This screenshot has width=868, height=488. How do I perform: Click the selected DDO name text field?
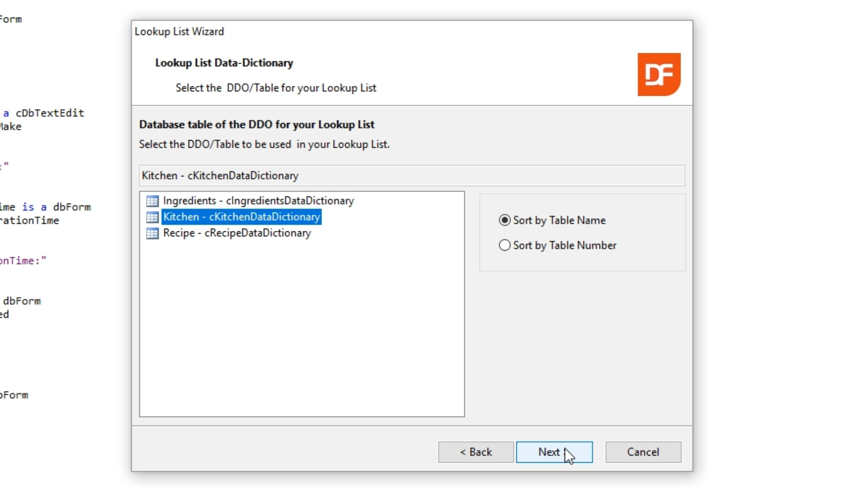(411, 175)
